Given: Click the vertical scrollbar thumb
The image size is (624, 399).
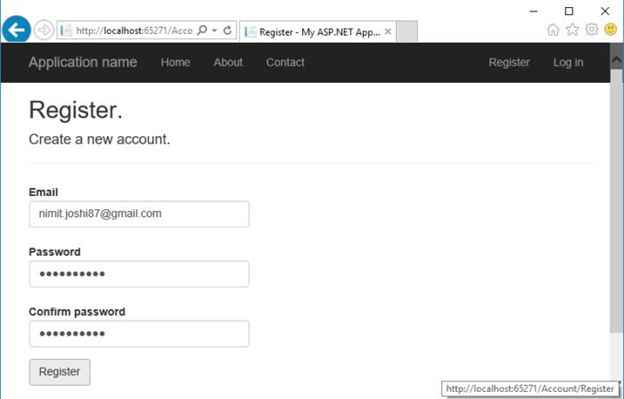Looking at the screenshot, I should pos(617,201).
